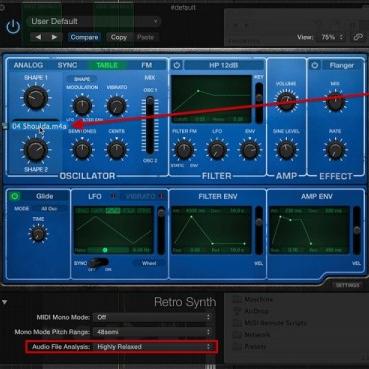
Task: Click the VOLUME knob
Action: [x=286, y=101]
